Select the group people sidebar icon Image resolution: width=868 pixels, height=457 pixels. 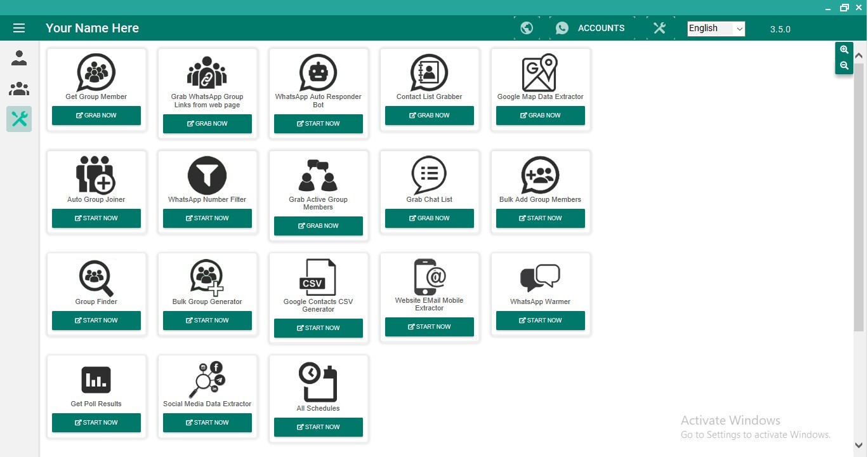coord(19,89)
